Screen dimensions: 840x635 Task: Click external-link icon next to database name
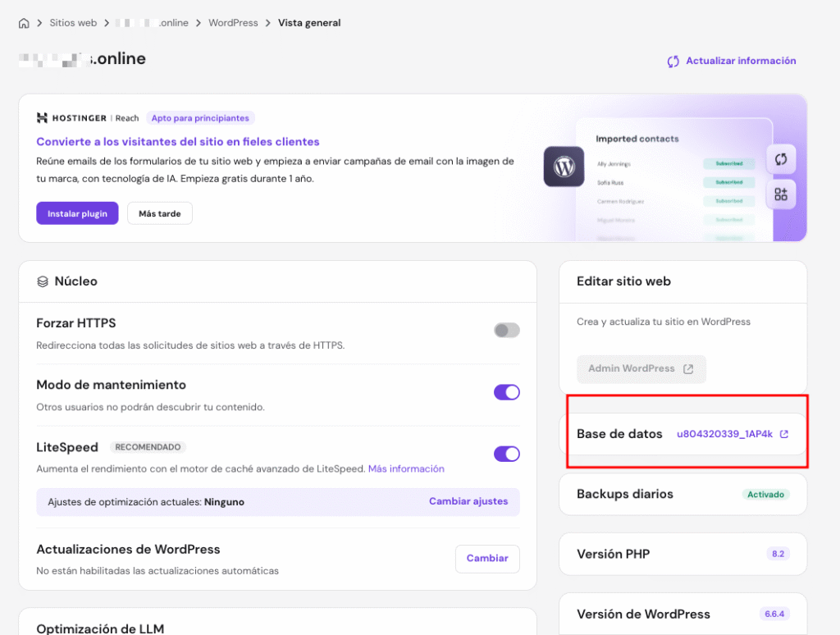[x=784, y=434]
